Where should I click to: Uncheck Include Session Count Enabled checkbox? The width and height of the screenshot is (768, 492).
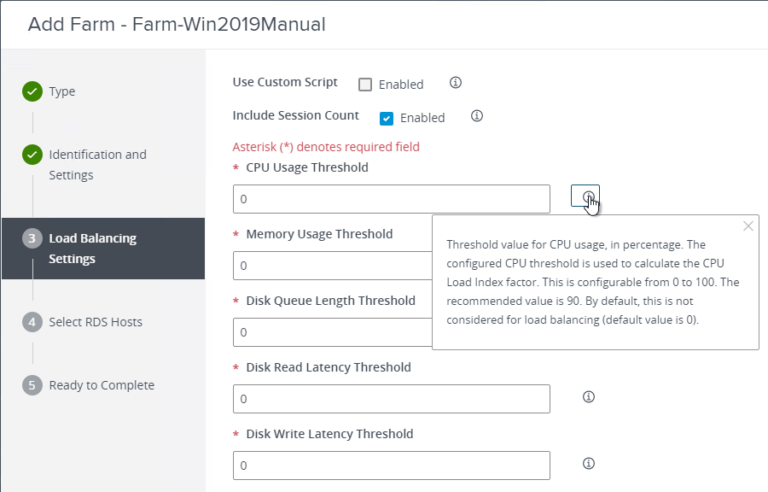click(x=386, y=118)
